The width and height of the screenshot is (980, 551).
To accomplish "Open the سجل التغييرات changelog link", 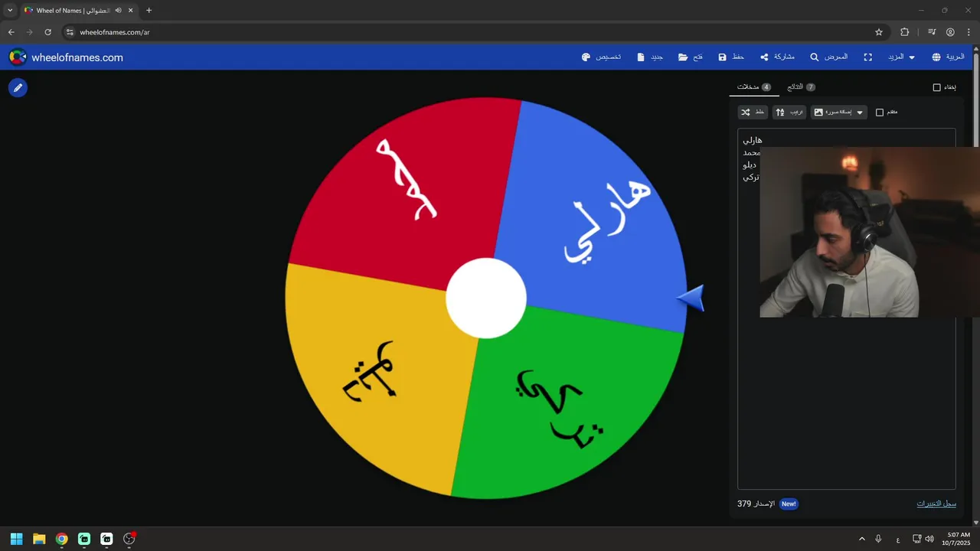I will click(x=936, y=504).
